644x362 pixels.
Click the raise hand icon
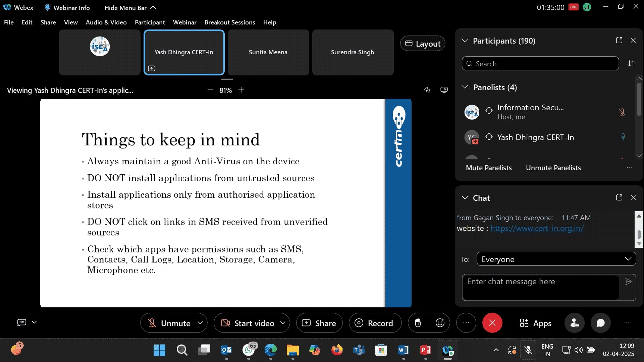coord(418,323)
